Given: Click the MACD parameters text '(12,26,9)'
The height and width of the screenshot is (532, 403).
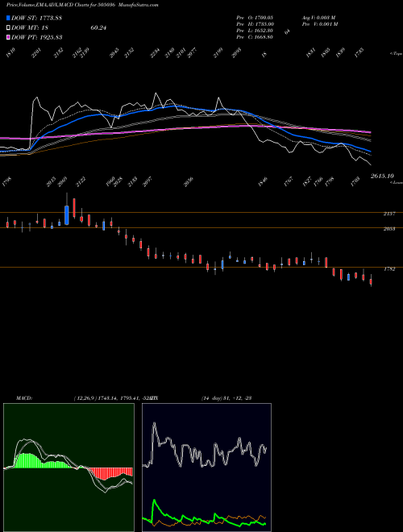Looking at the screenshot, I should pos(85,398).
